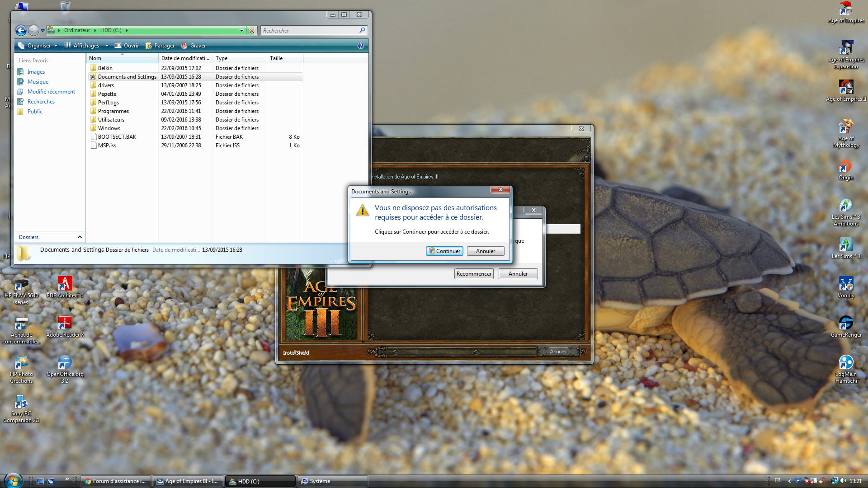
Task: Open Sony PC Companion 2.1 desktop icon
Action: pos(21,408)
